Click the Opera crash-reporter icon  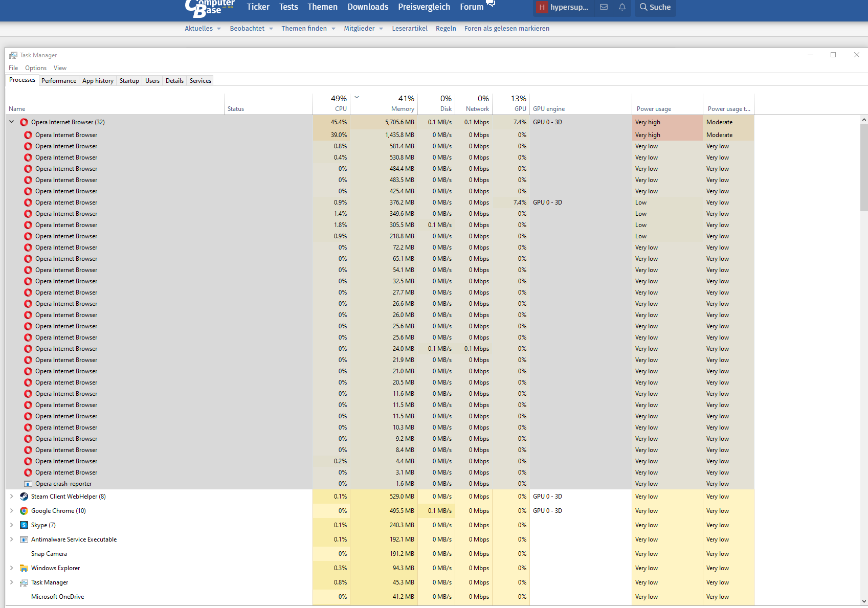click(x=28, y=484)
